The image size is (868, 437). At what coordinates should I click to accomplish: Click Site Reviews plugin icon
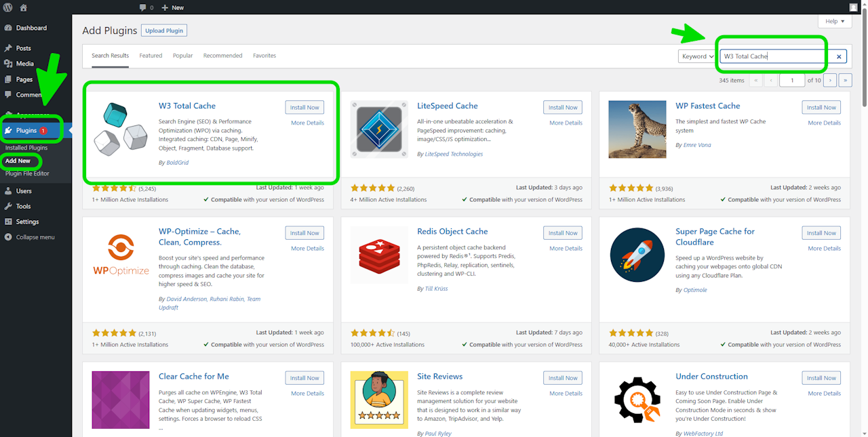(x=379, y=400)
